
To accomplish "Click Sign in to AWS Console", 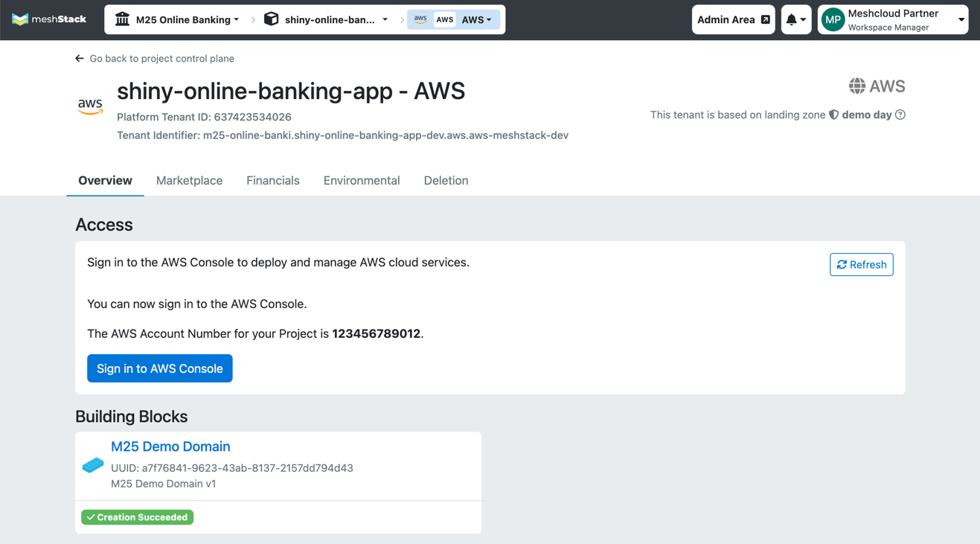I will click(x=160, y=368).
